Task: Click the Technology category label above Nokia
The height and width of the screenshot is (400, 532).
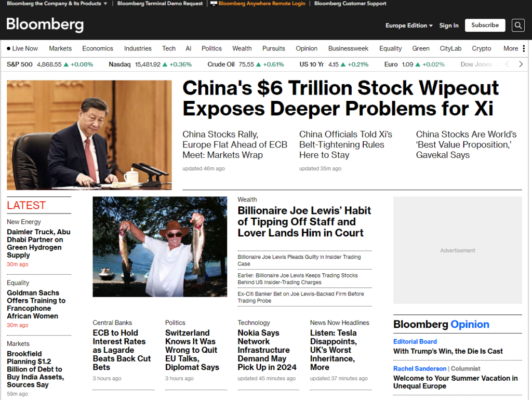Action: coord(254,323)
